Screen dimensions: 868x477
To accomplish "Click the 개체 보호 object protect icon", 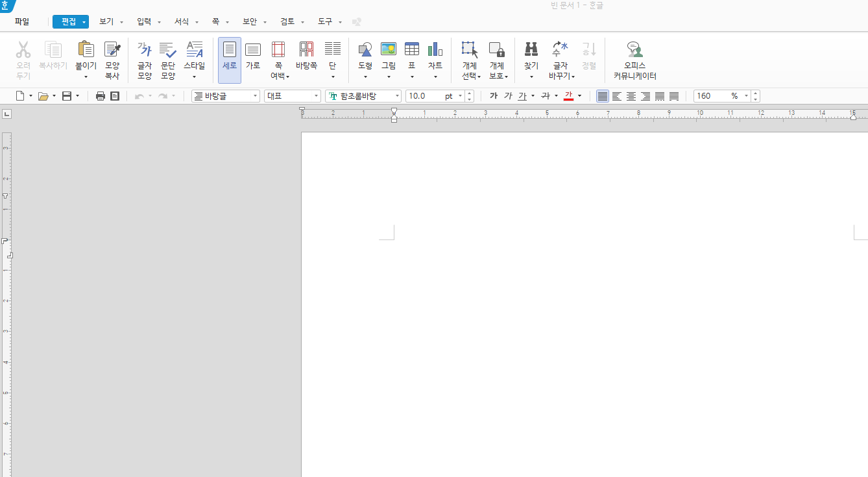I will 497,50.
